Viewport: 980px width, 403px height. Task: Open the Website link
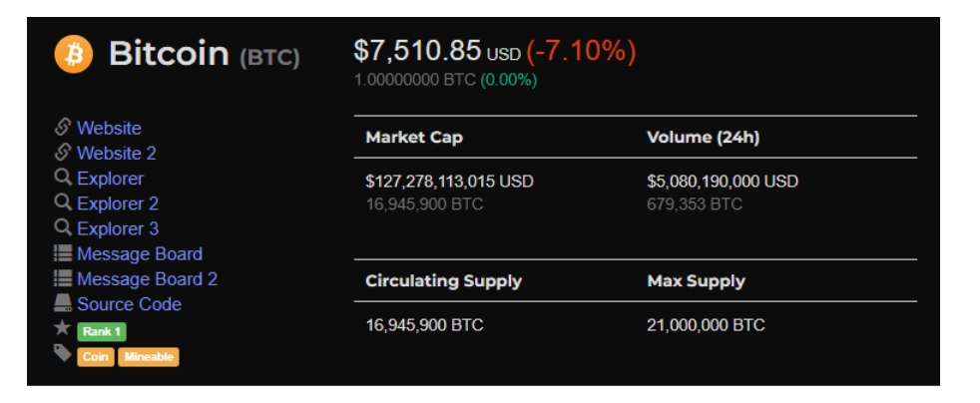109,128
